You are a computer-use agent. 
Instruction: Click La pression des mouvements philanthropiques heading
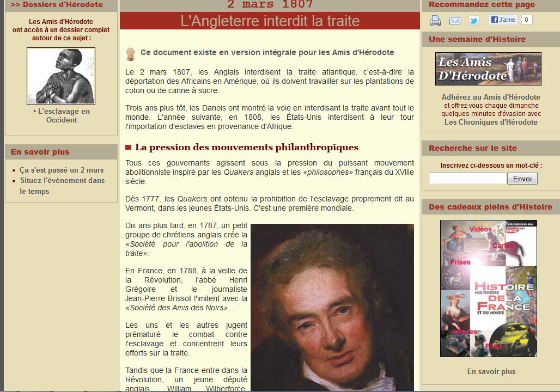click(x=246, y=147)
